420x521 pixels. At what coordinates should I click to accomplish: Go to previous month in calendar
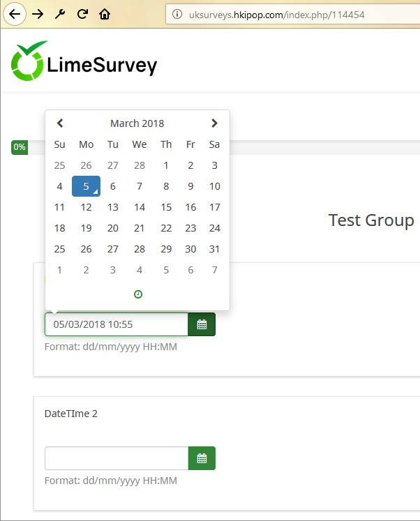coord(60,123)
